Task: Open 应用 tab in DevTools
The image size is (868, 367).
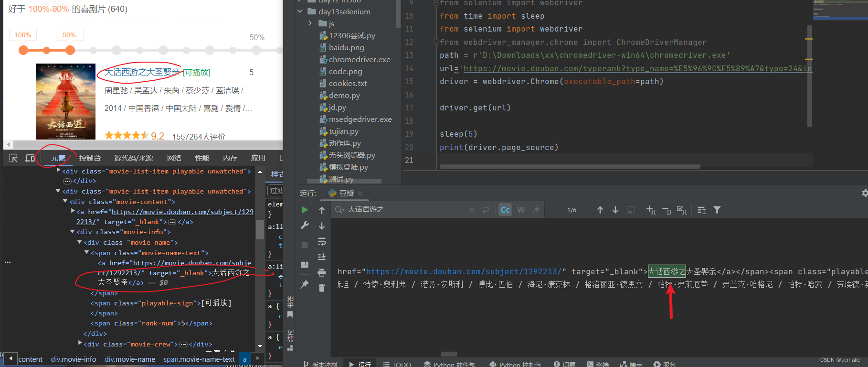Action: click(258, 158)
